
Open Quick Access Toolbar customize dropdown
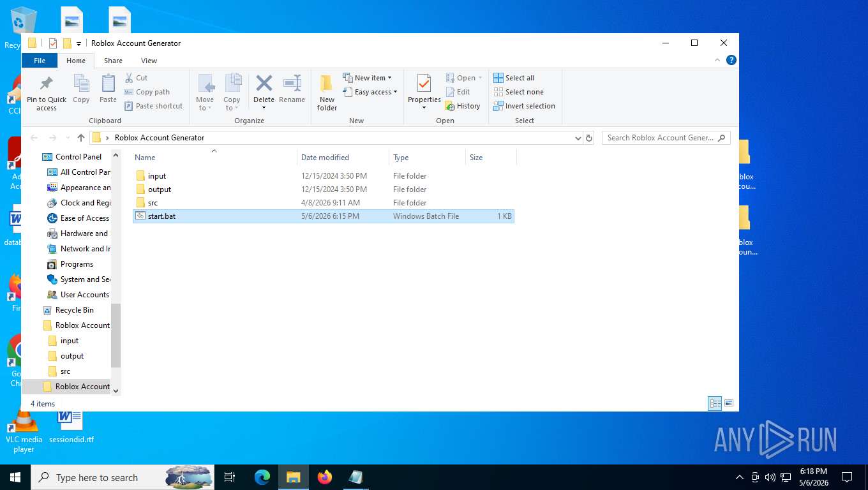pos(79,43)
